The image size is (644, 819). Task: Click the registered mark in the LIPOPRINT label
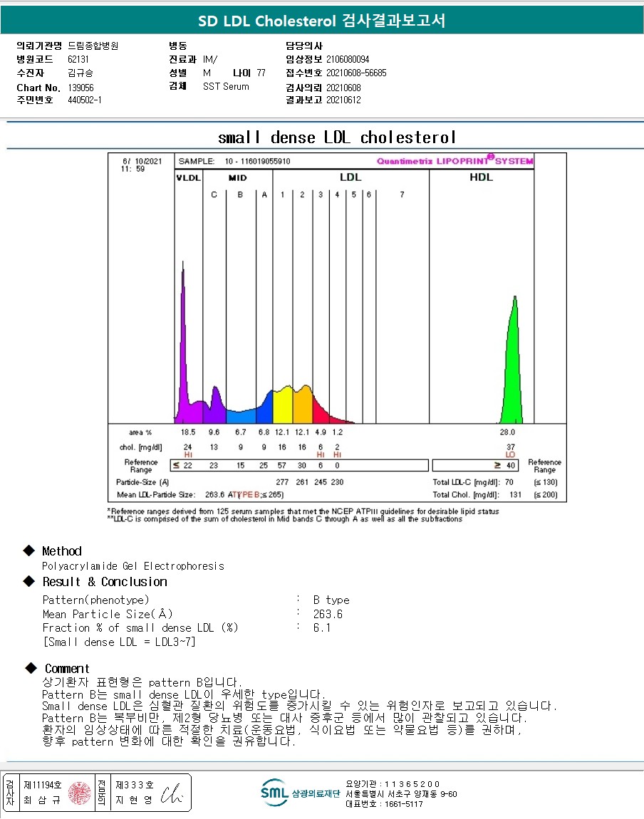(x=490, y=157)
